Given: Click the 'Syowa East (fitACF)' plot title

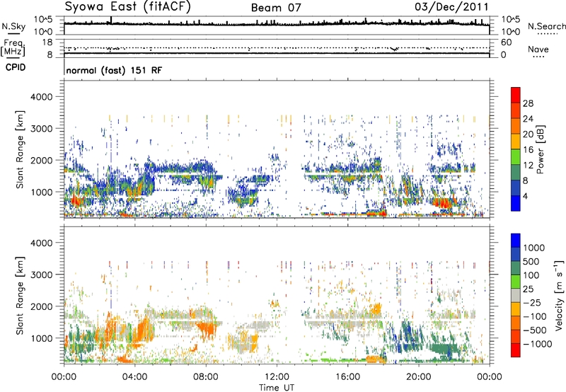Looking at the screenshot, I should 128,6.
